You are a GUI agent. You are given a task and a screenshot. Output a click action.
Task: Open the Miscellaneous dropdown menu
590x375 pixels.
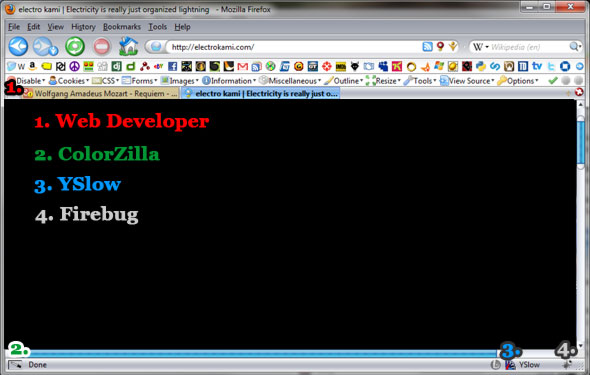290,80
